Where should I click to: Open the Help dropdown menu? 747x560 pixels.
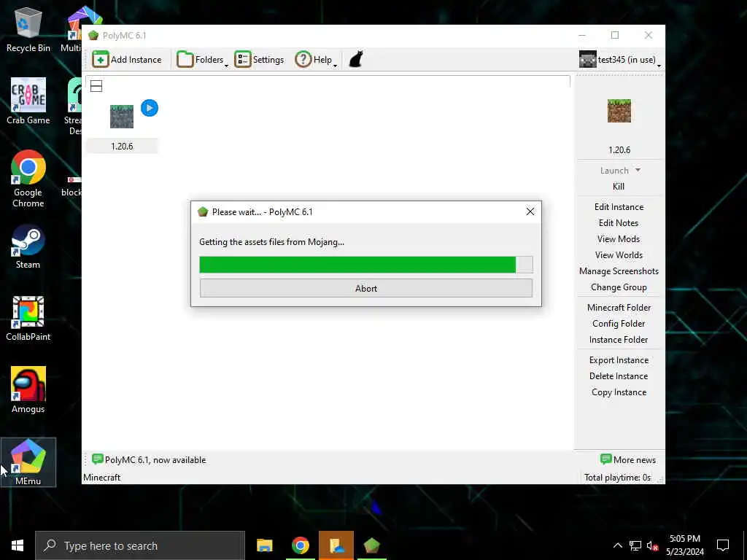coord(315,60)
